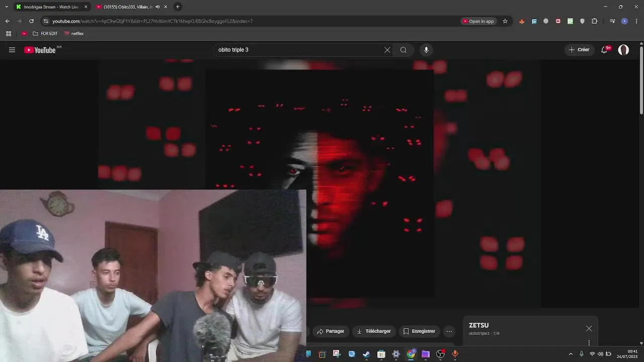
Task: Open the apps grid in bookmarks bar
Action: [x=9, y=34]
